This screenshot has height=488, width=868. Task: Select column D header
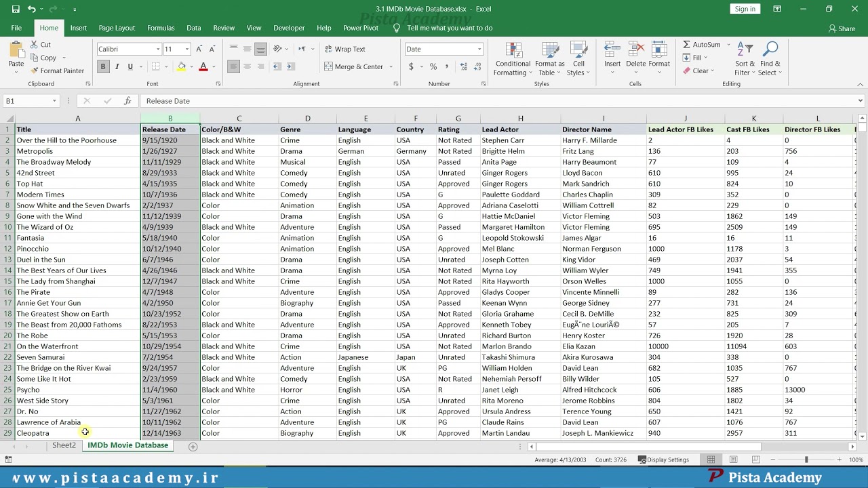pos(307,119)
